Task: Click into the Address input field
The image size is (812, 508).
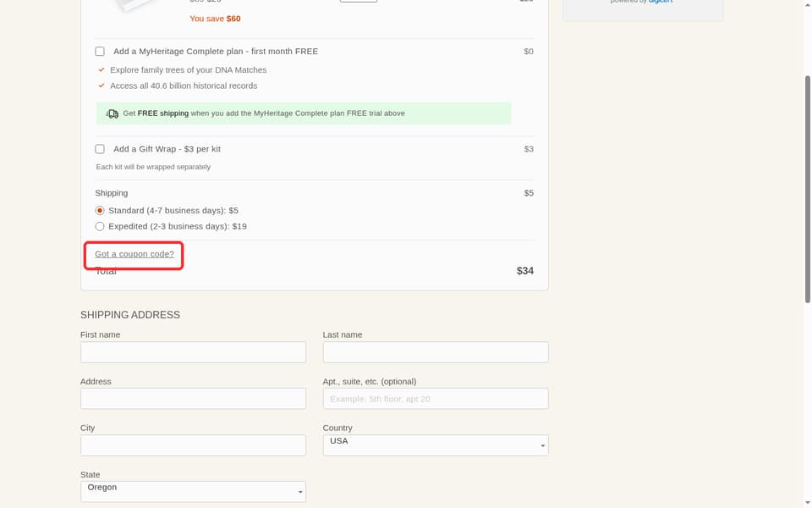Action: pyautogui.click(x=193, y=399)
